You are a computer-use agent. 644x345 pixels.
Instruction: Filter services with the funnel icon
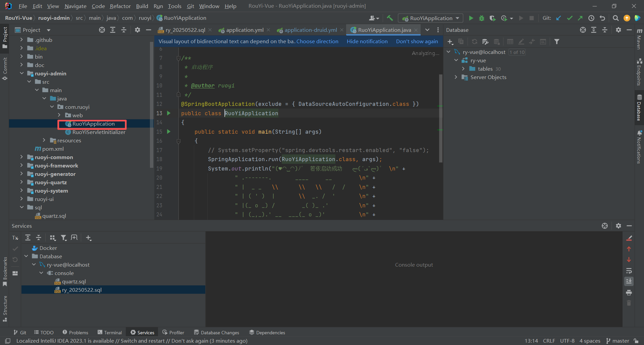(64, 237)
